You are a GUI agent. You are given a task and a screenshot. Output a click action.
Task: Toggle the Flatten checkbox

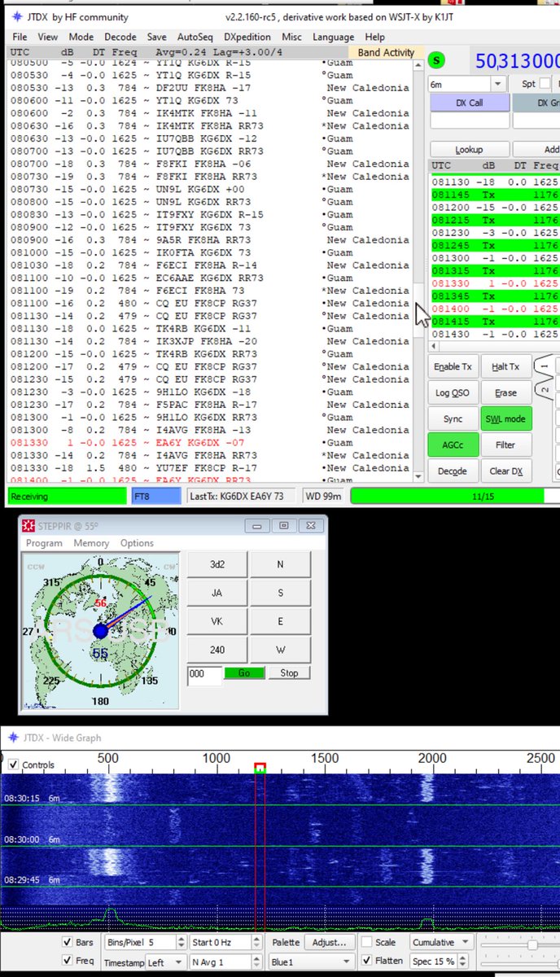point(367,961)
